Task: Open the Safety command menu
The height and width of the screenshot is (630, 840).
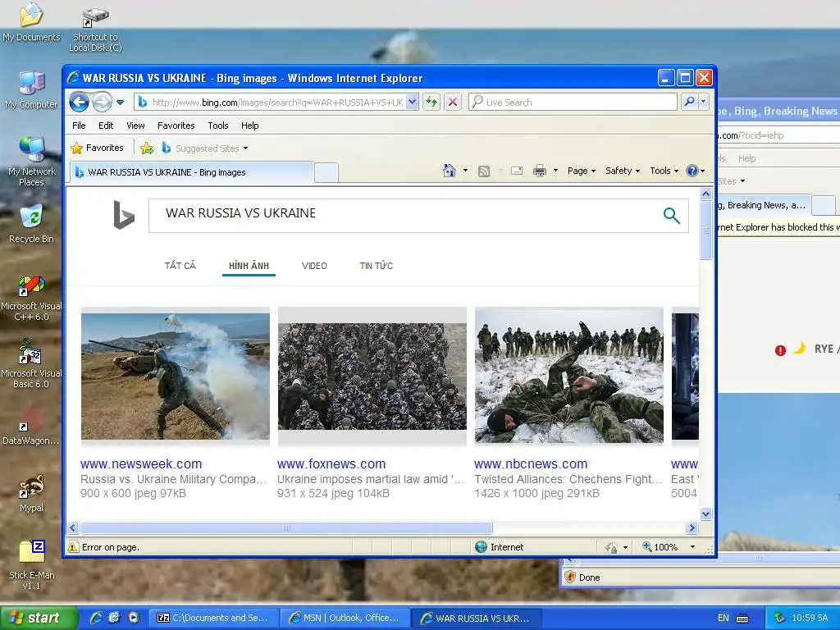Action: coord(623,171)
